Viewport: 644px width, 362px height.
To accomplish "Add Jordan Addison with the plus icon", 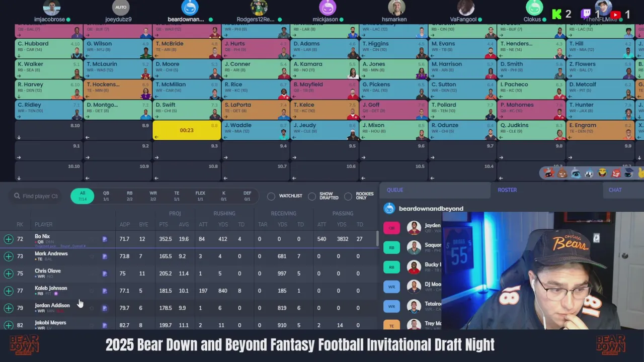I will tap(9, 308).
